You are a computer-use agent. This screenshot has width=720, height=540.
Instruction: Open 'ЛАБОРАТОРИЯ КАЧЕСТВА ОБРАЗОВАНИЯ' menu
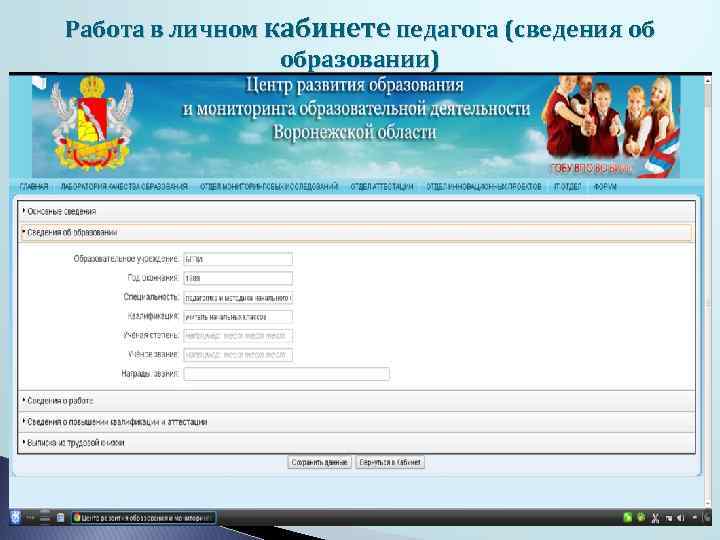pyautogui.click(x=124, y=186)
